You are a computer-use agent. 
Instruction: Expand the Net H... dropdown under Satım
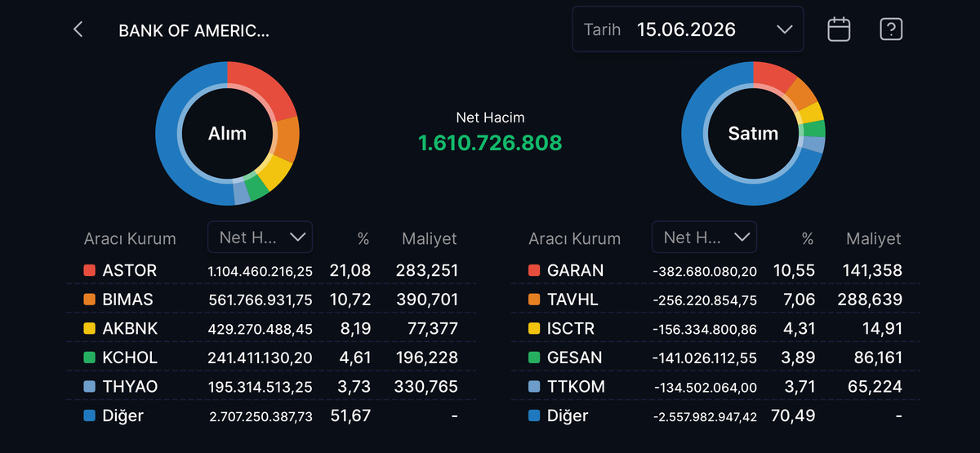(704, 238)
